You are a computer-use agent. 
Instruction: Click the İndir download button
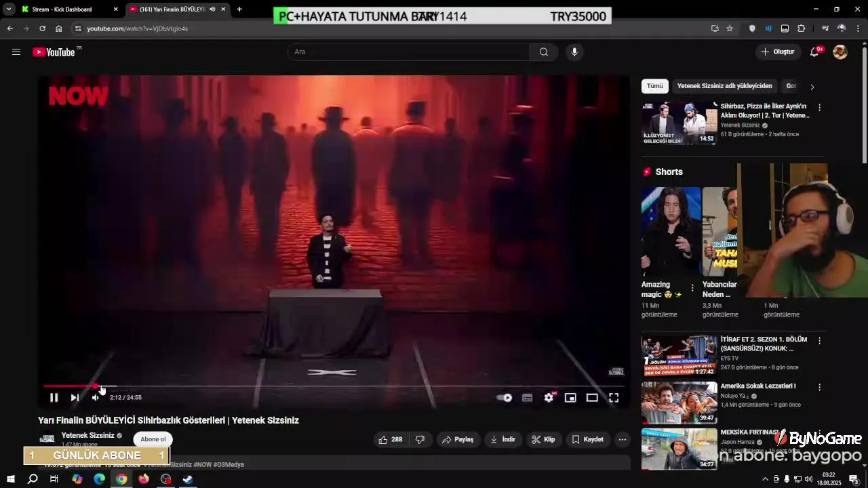click(503, 440)
